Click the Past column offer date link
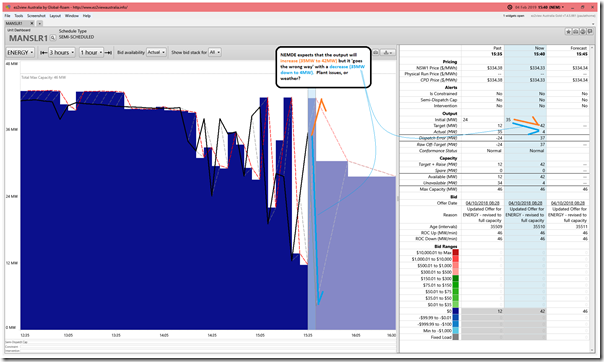 click(483, 203)
